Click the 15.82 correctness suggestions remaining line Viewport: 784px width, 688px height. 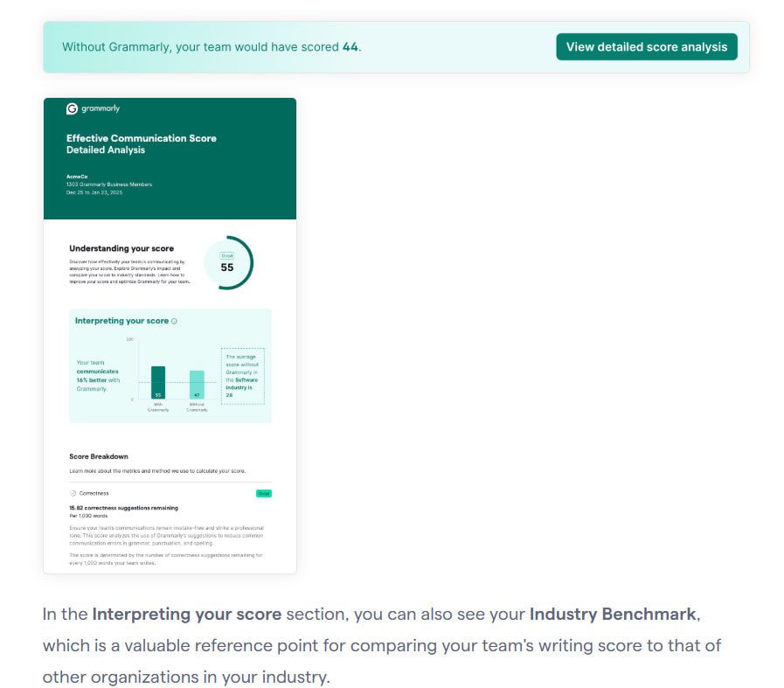coord(123,508)
